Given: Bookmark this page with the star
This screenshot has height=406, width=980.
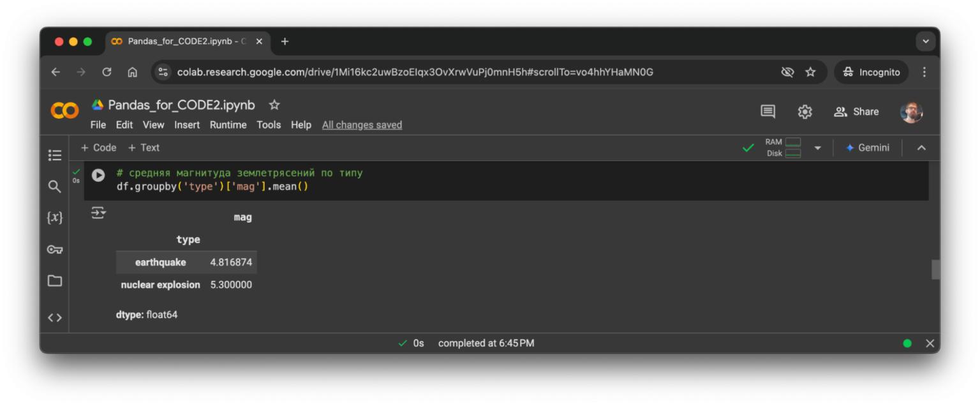Looking at the screenshot, I should (x=810, y=72).
